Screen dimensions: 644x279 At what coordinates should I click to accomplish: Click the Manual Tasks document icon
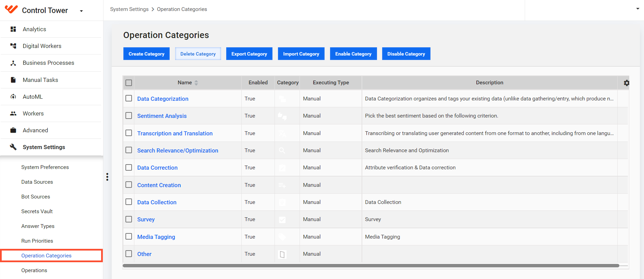[13, 80]
